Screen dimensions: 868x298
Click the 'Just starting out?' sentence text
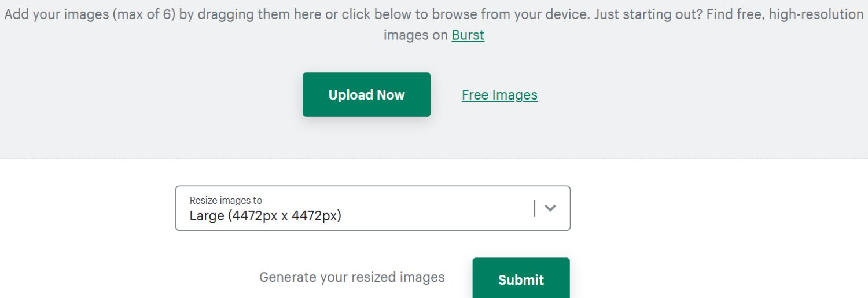click(648, 14)
